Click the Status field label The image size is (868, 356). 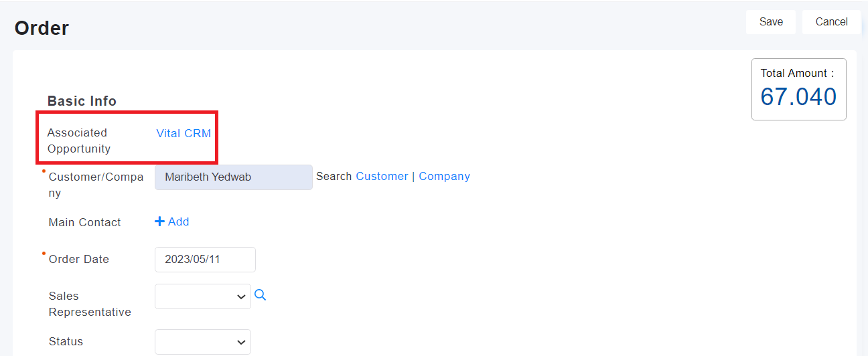click(66, 341)
